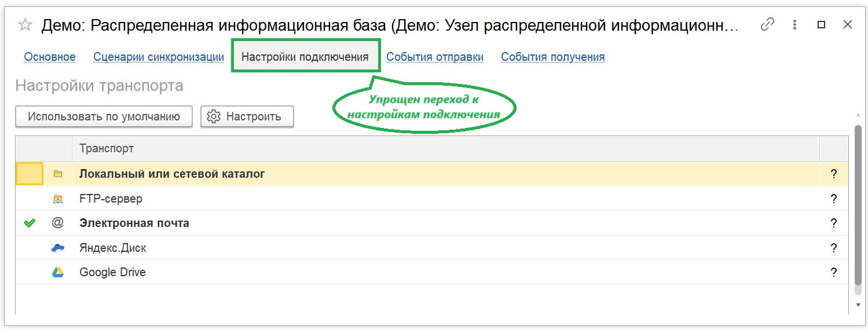This screenshot has width=868, height=330.
Task: Click the FTP-сервер icon
Action: (x=57, y=199)
